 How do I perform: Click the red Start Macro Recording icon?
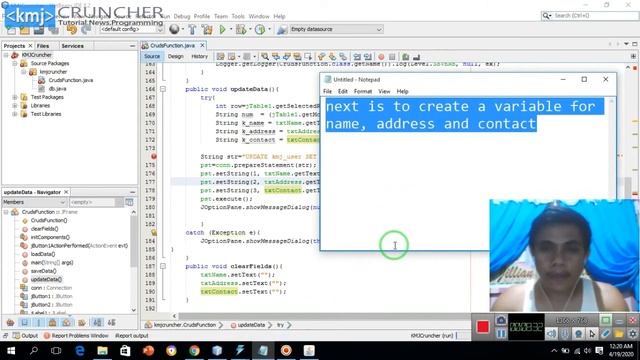pyautogui.click(x=381, y=57)
